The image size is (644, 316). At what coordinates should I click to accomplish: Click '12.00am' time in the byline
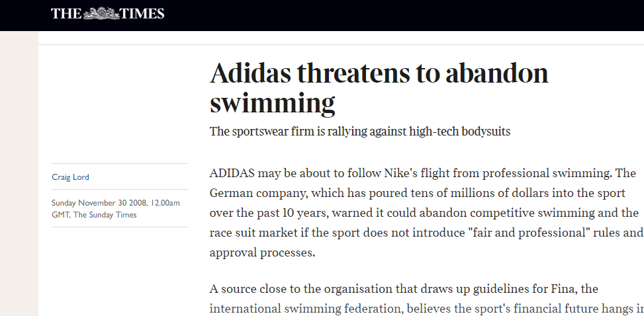[x=165, y=203]
